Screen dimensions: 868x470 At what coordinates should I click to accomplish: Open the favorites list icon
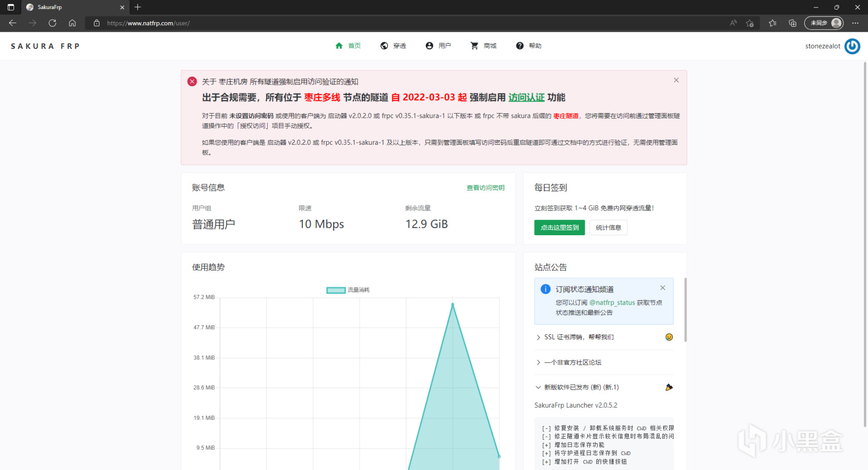tap(773, 23)
